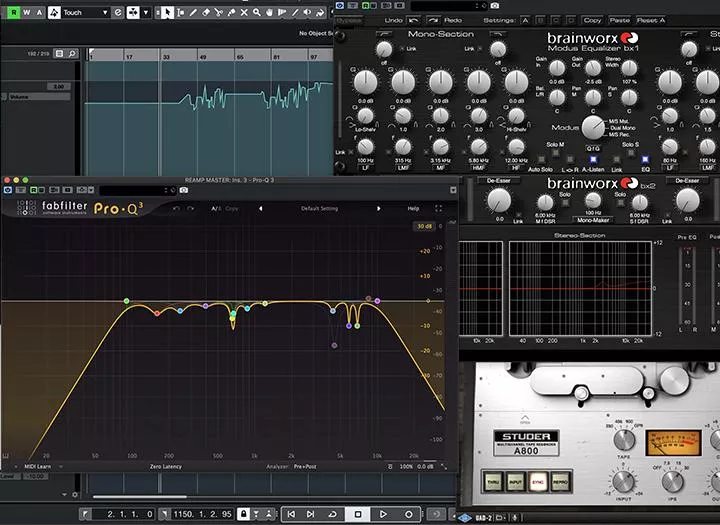Toggle the A-Listen switch on bx1
Screen dimensions: 720x525
click(593, 159)
